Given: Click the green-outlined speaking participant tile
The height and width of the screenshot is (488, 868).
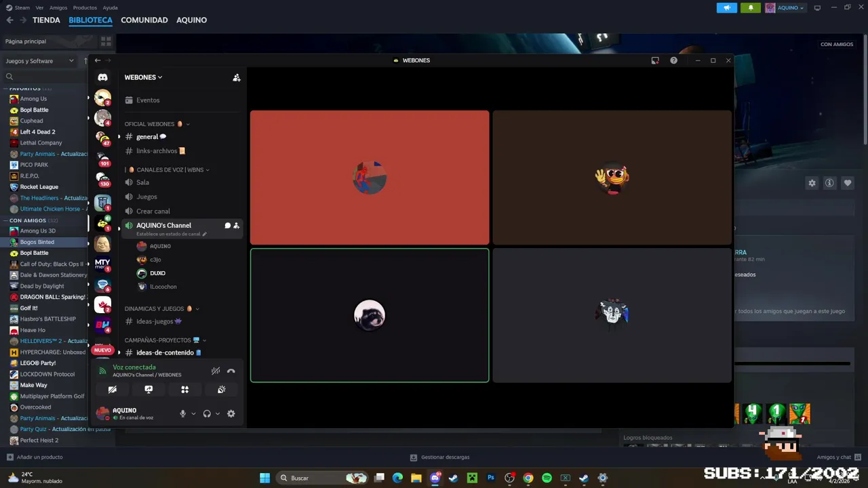Looking at the screenshot, I should (x=370, y=315).
